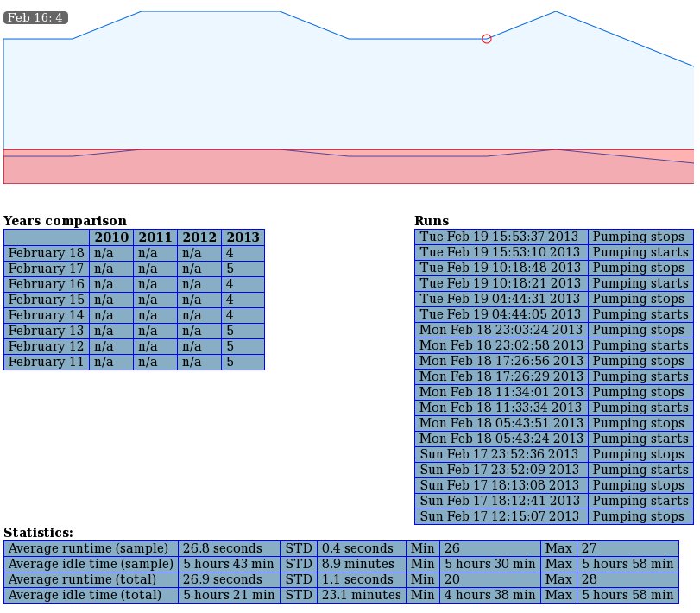The width and height of the screenshot is (700, 613).
Task: Click the "Feb 16: 4" tooltip label
Action: tap(35, 17)
